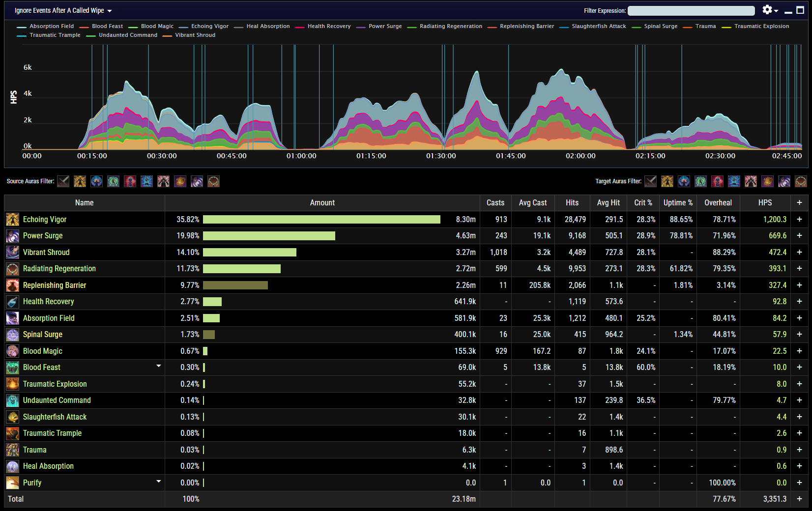The width and height of the screenshot is (812, 511).
Task: Click first Source Auras Filter crossed-swords icon
Action: tap(63, 181)
